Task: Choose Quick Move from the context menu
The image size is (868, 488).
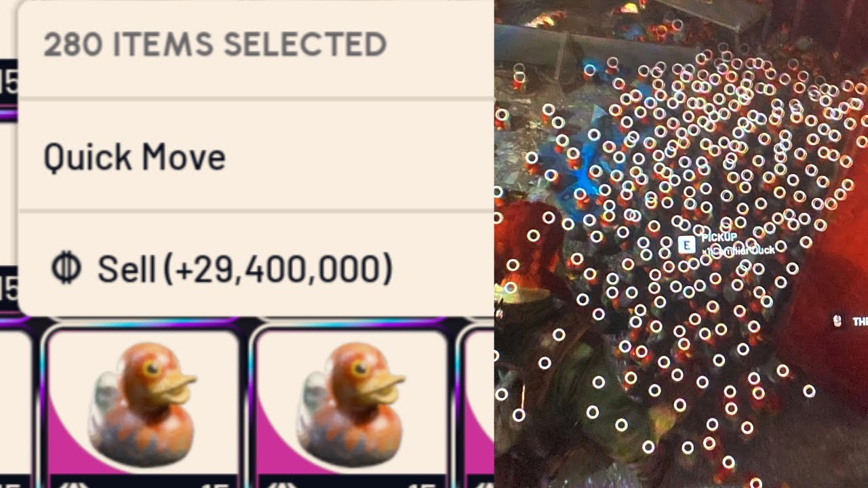Action: pos(256,156)
